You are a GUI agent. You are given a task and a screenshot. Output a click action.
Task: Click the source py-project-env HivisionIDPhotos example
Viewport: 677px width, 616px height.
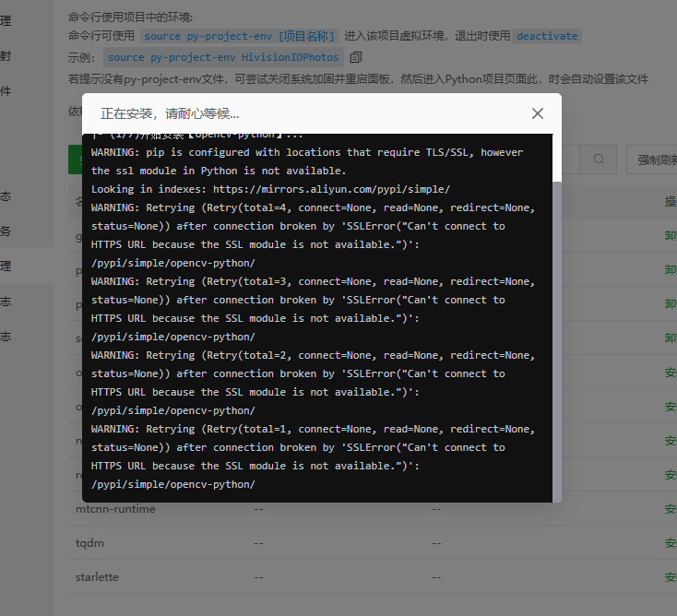223,57
